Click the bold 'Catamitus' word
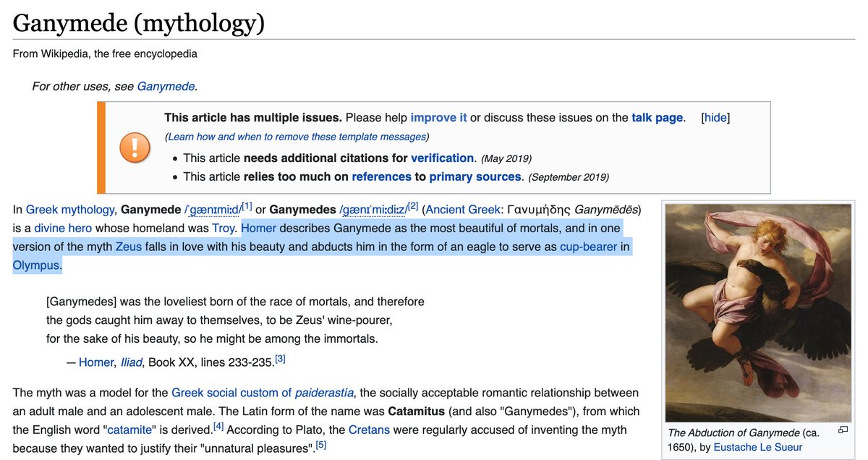Image resolution: width=868 pixels, height=460 pixels. (x=417, y=411)
